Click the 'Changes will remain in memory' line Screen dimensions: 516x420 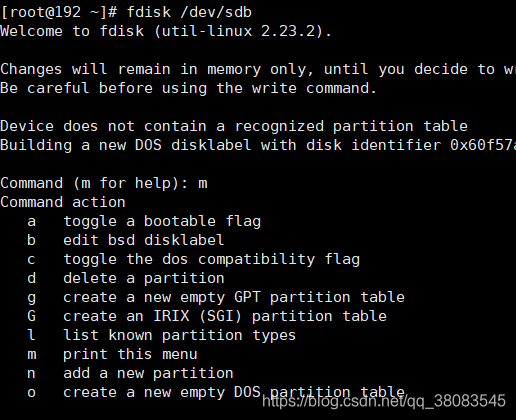tap(258, 69)
